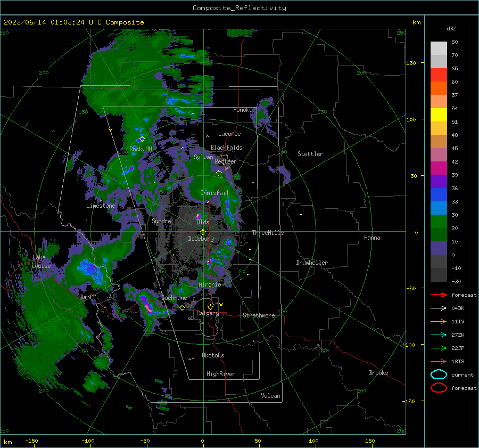Click the yellow diamond marker below Cochrane
479x448 pixels.
click(183, 308)
